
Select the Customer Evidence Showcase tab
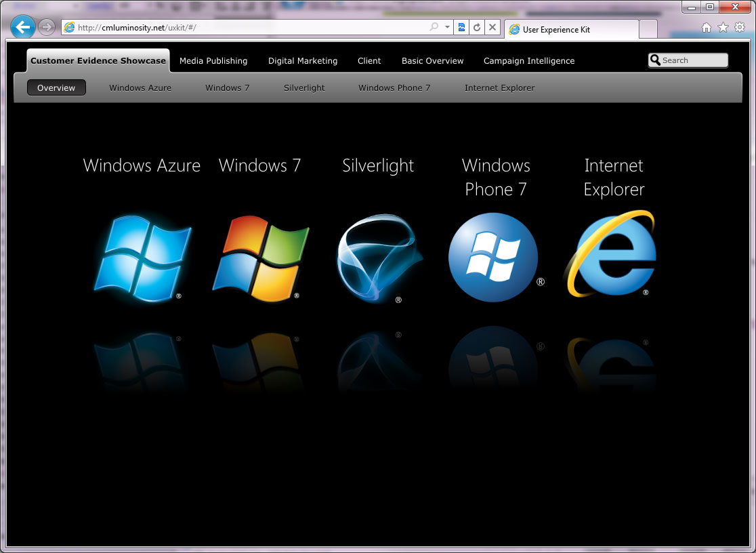98,61
